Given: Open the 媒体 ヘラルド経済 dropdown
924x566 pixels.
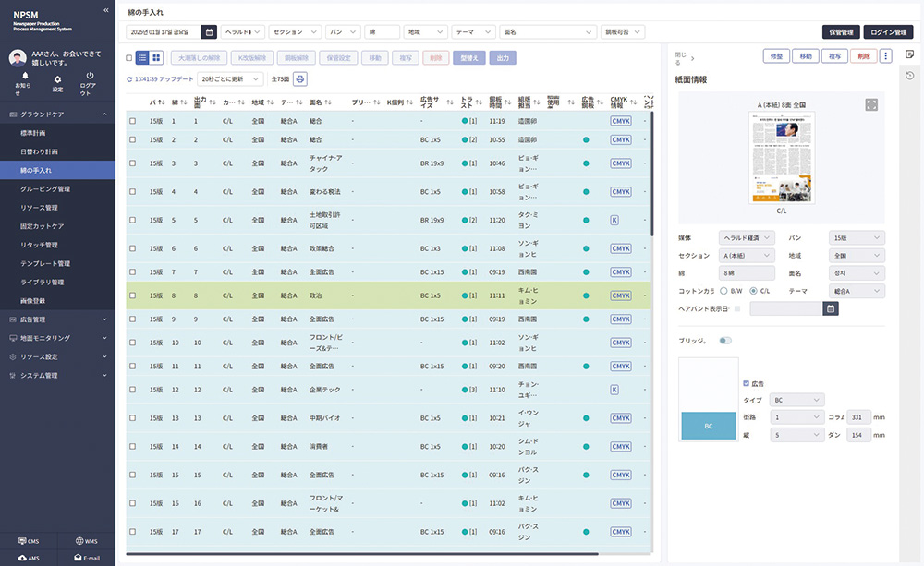Looking at the screenshot, I should point(747,238).
